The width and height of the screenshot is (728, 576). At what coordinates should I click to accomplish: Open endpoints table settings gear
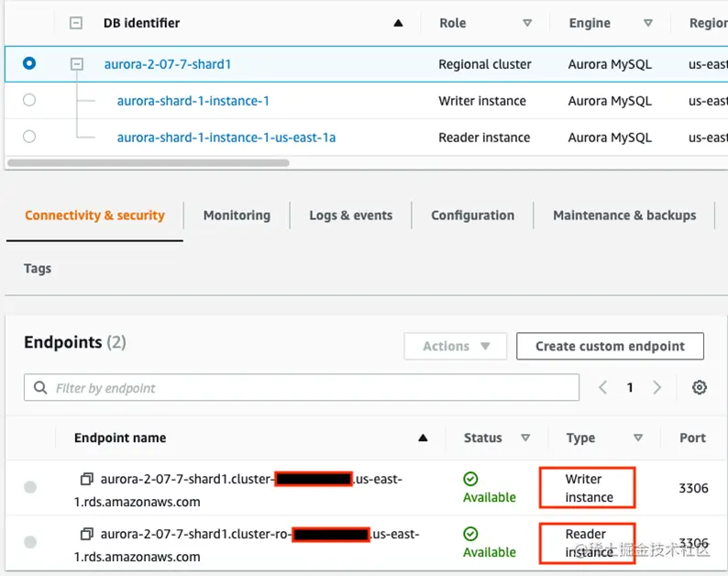coord(700,387)
